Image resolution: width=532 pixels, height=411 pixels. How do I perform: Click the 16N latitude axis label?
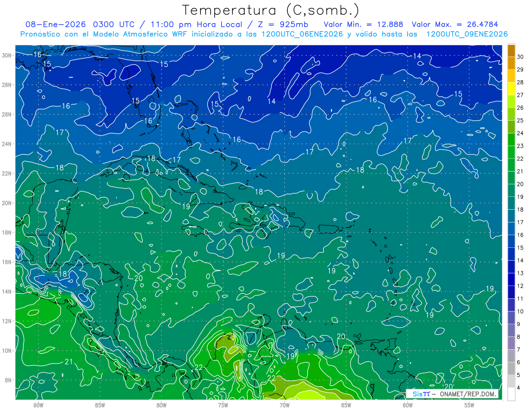coord(7,262)
